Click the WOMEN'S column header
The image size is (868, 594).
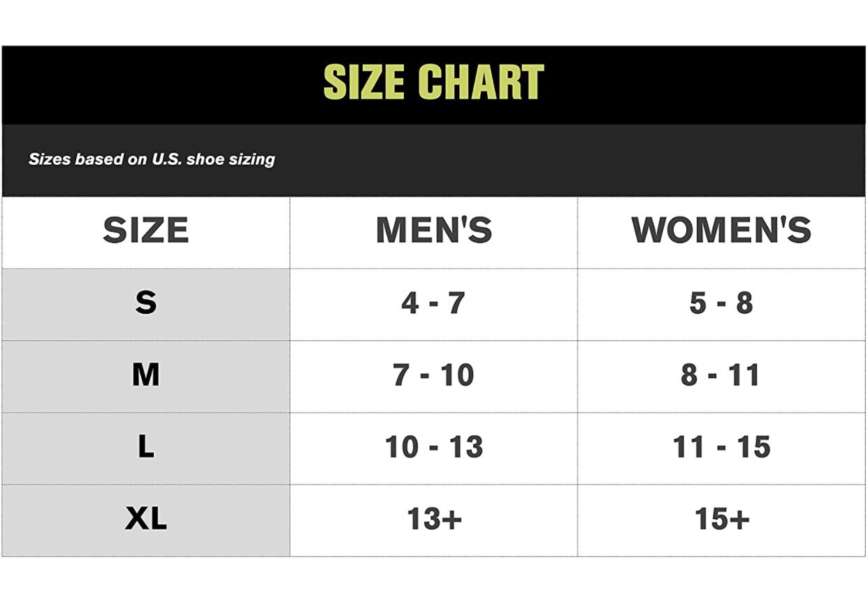(x=721, y=231)
